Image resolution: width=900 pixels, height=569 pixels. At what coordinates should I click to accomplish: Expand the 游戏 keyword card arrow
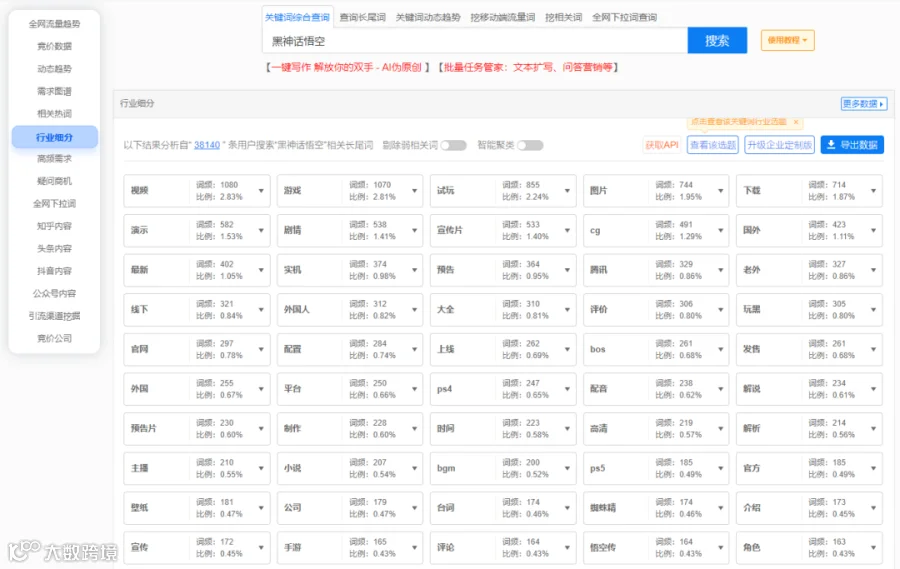pyautogui.click(x=414, y=191)
